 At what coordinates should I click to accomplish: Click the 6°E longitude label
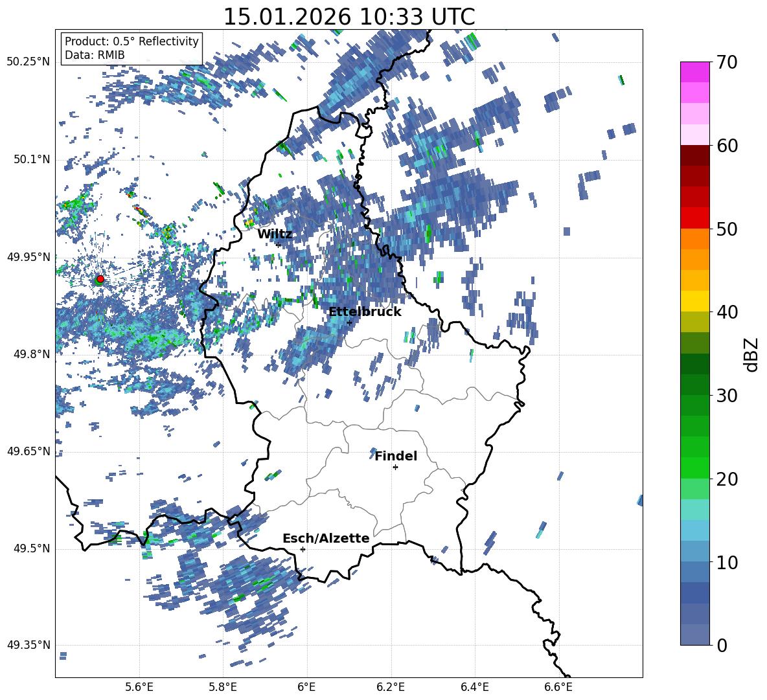306,688
